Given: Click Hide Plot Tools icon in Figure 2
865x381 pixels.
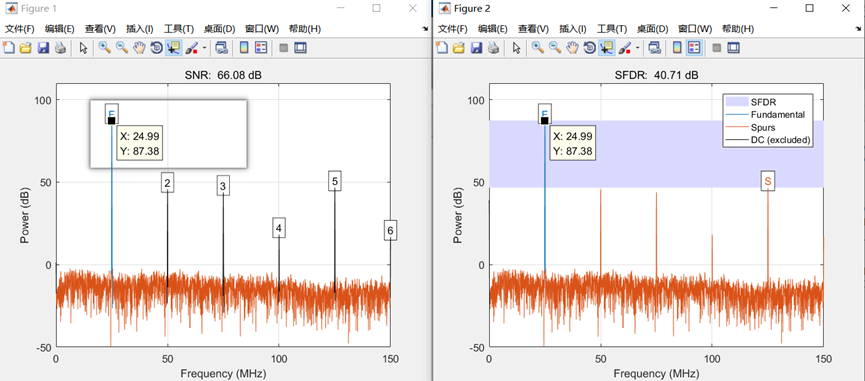Looking at the screenshot, I should [717, 48].
